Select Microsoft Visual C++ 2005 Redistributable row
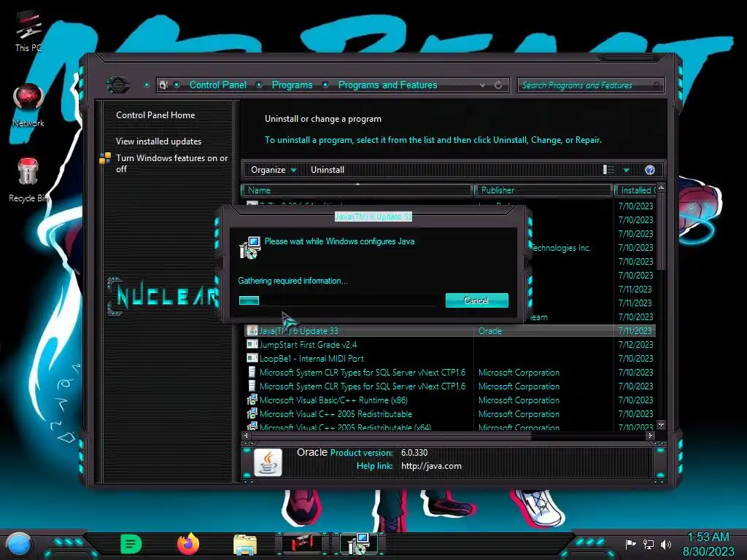This screenshot has height=560, width=747. (449, 414)
